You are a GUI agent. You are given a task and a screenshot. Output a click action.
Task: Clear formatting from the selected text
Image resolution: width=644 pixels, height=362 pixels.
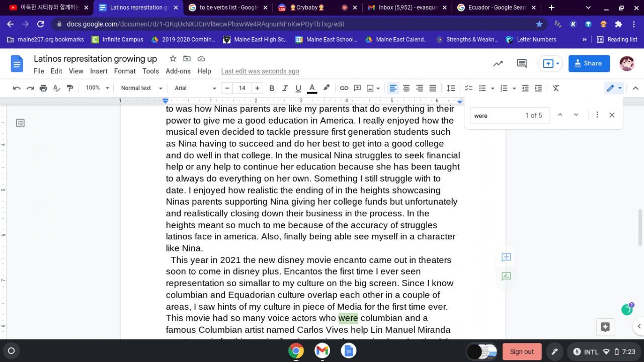pyautogui.click(x=556, y=88)
